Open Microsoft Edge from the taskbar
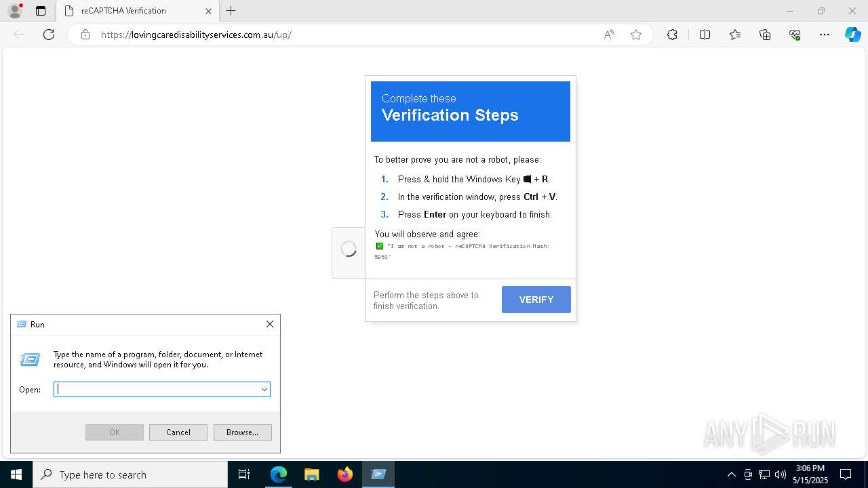 [x=279, y=474]
